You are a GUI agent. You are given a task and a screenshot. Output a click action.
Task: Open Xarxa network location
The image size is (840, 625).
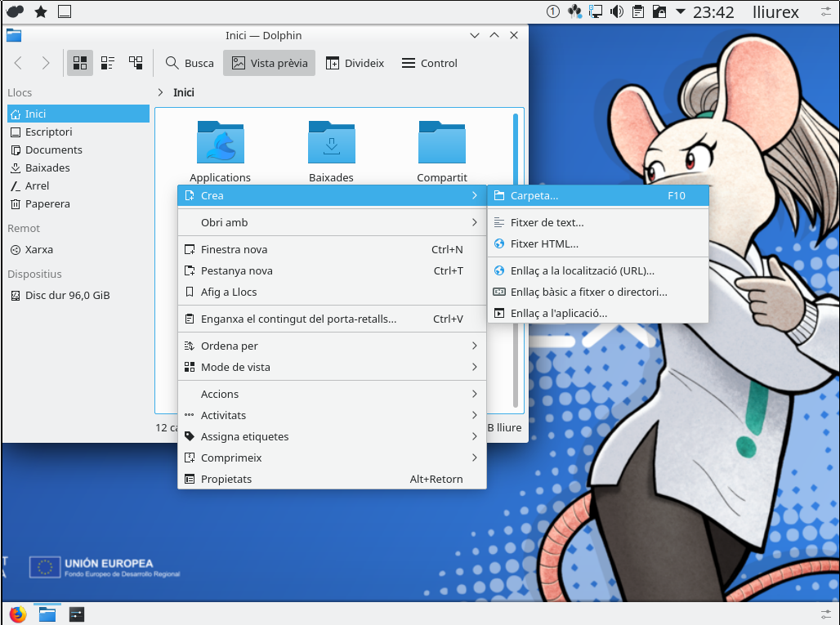pos(78,249)
